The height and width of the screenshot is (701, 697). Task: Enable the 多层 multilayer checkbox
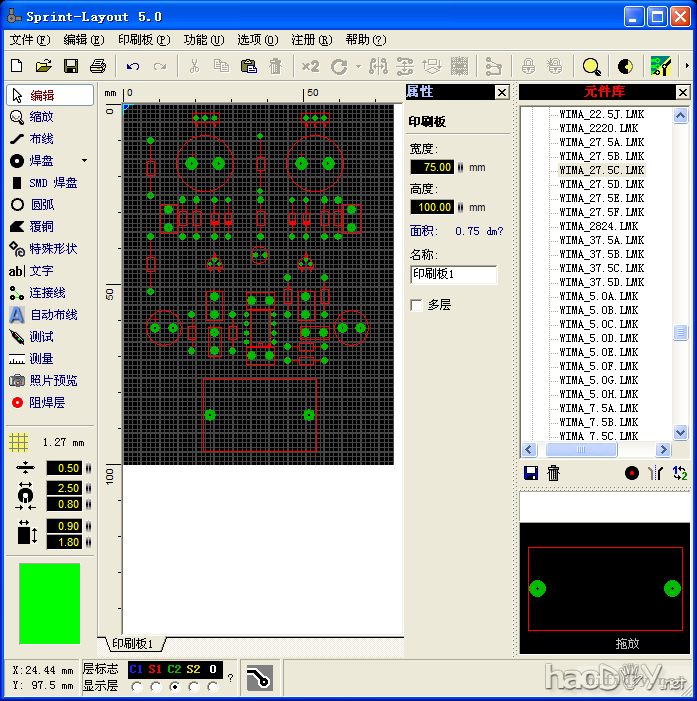click(x=417, y=305)
